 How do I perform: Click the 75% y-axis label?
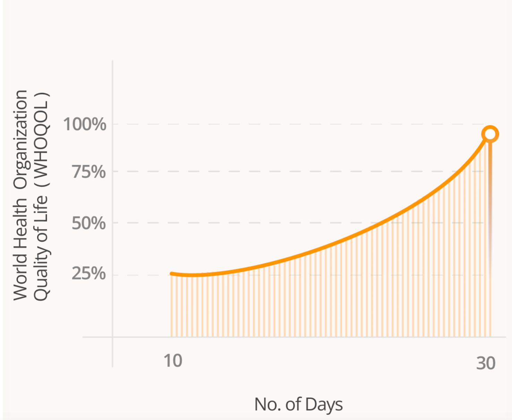[89, 171]
